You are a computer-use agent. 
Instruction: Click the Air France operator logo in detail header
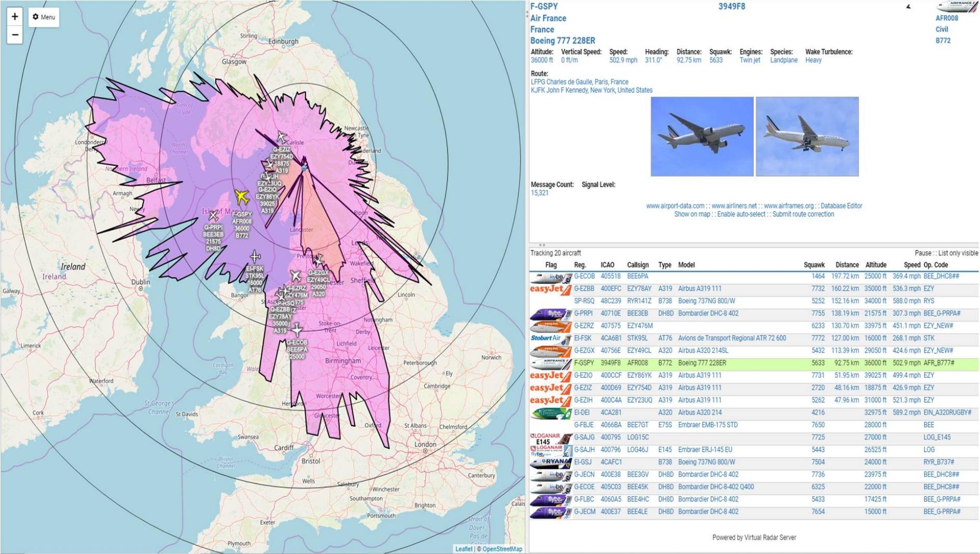[957, 7]
